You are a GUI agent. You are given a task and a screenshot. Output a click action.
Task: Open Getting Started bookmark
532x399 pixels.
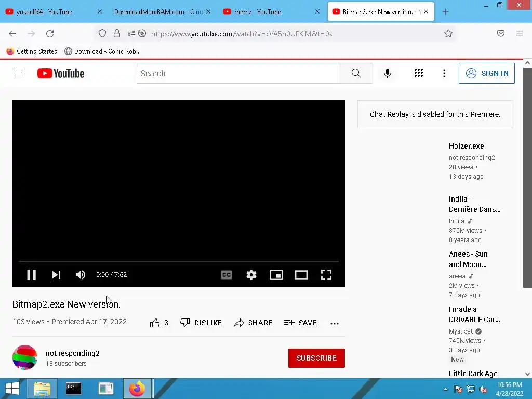32,51
